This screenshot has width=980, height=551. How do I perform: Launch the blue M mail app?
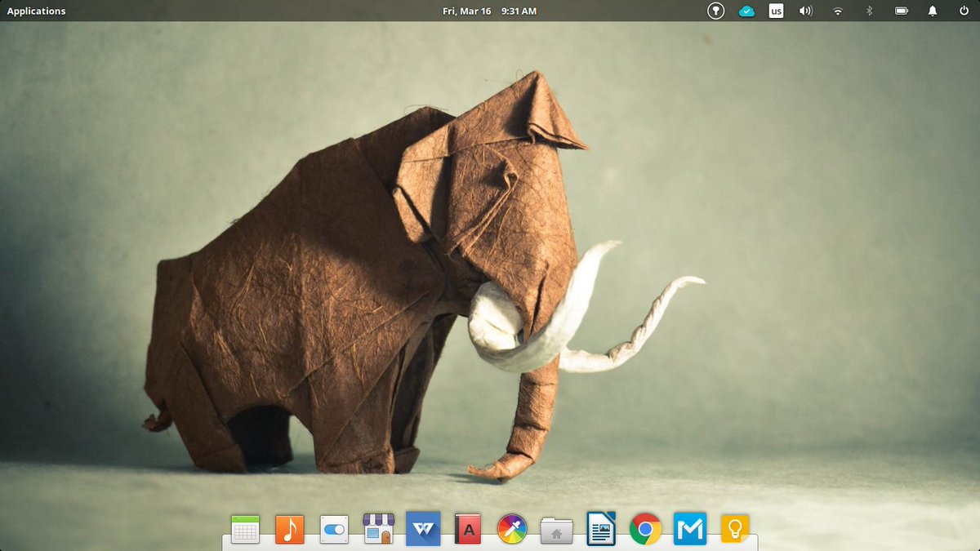pyautogui.click(x=689, y=529)
